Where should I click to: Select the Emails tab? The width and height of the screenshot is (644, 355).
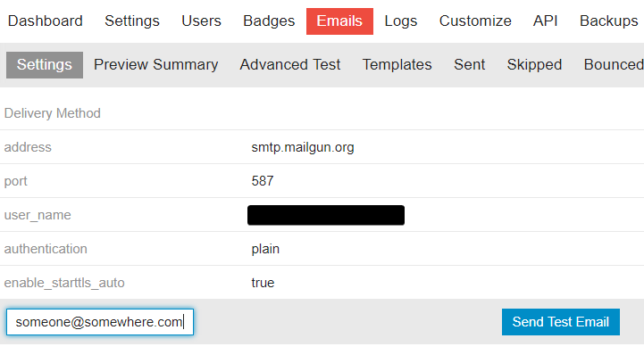[339, 21]
